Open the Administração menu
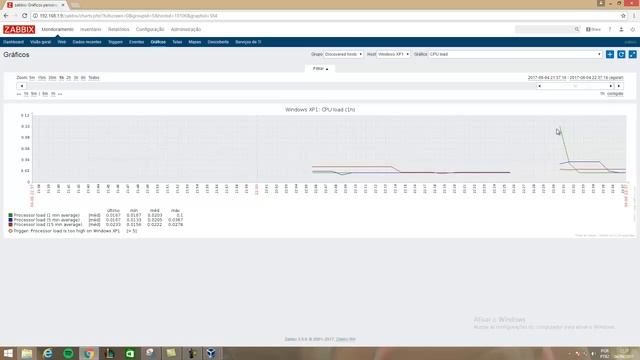This screenshot has height=360, width=640. click(186, 29)
